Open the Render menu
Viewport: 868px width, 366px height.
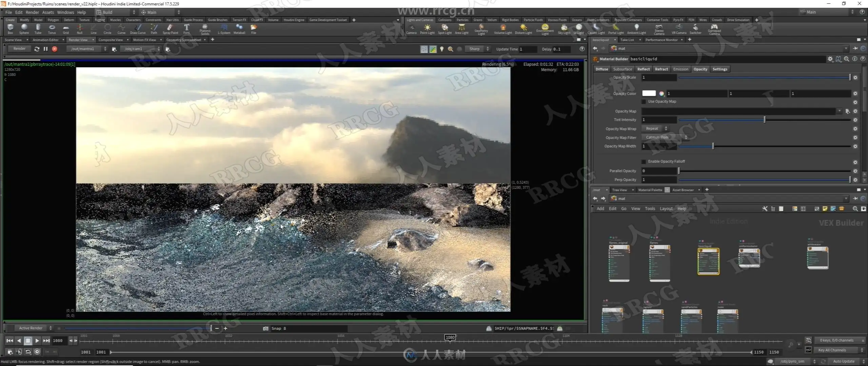pos(32,12)
